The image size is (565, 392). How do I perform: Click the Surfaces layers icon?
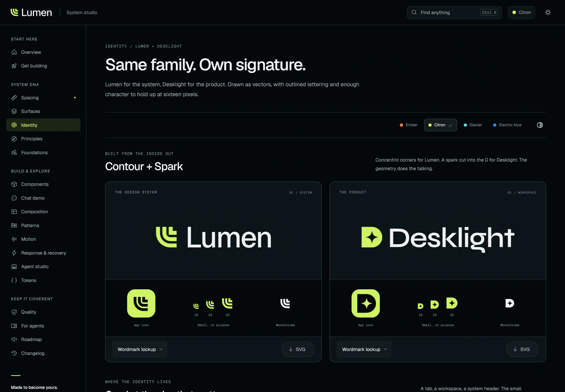[14, 111]
